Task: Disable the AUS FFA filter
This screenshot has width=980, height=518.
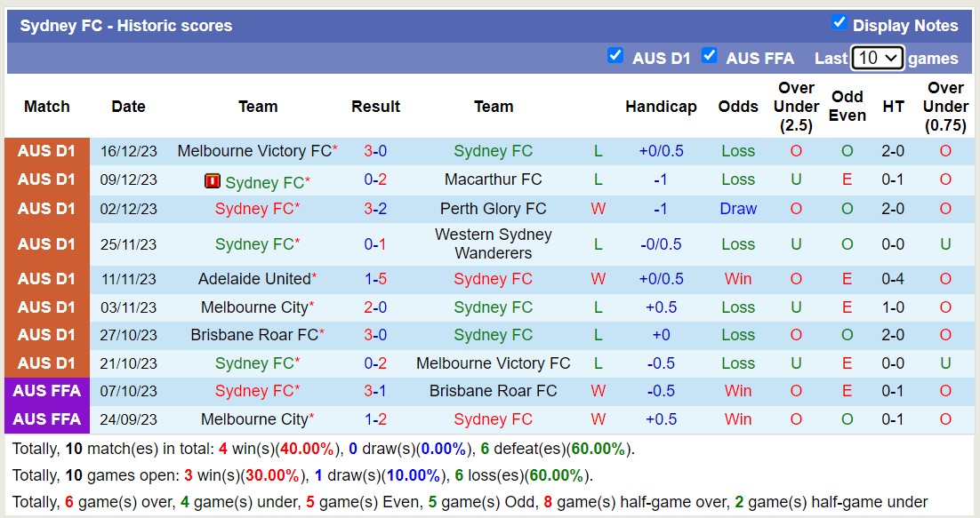Action: pos(710,55)
